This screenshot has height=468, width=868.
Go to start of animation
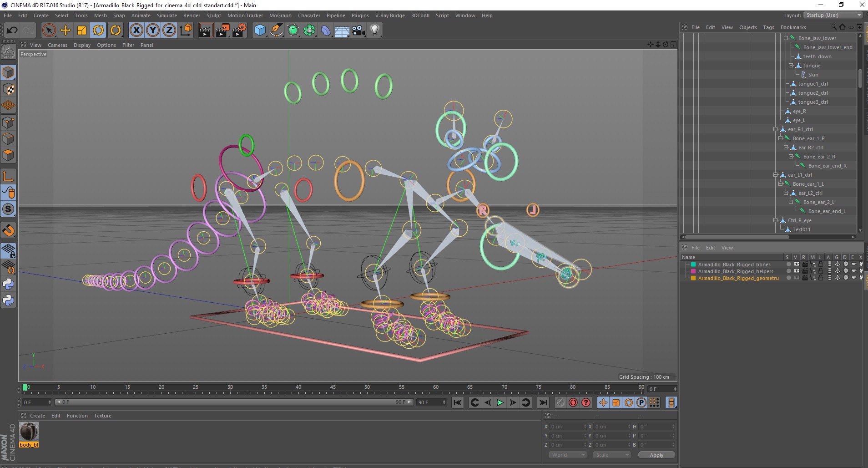[x=458, y=402]
